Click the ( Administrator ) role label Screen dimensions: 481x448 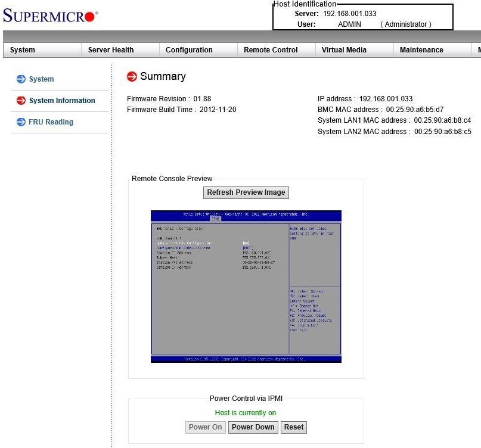406,24
